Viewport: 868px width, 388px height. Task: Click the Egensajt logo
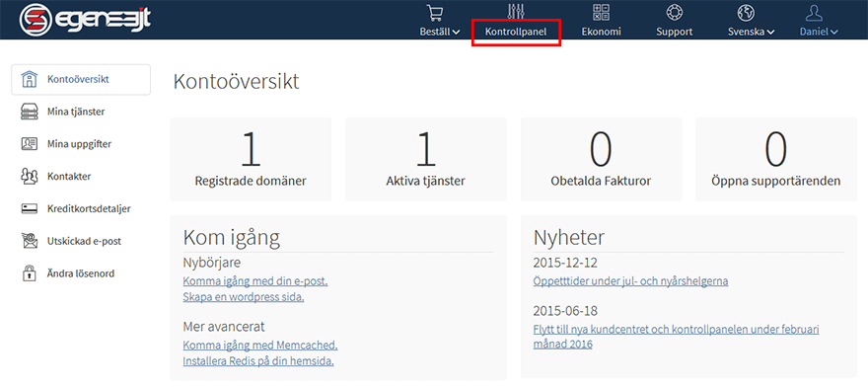[x=85, y=20]
